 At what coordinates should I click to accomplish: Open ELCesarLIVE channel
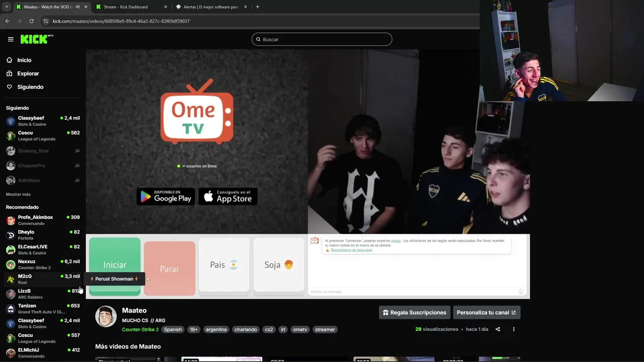point(43,250)
